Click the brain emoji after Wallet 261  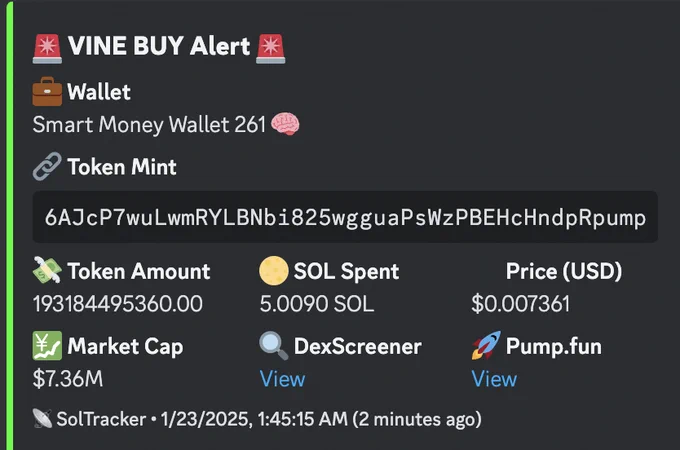pos(285,124)
